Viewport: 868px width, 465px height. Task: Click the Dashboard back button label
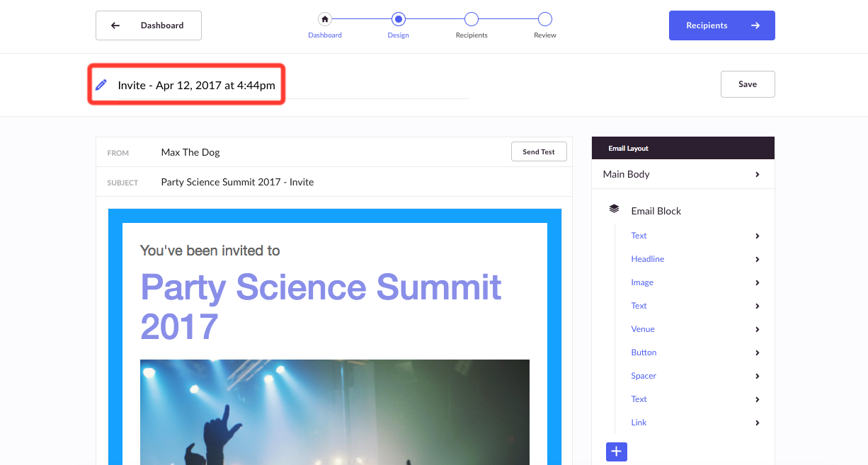tap(162, 25)
